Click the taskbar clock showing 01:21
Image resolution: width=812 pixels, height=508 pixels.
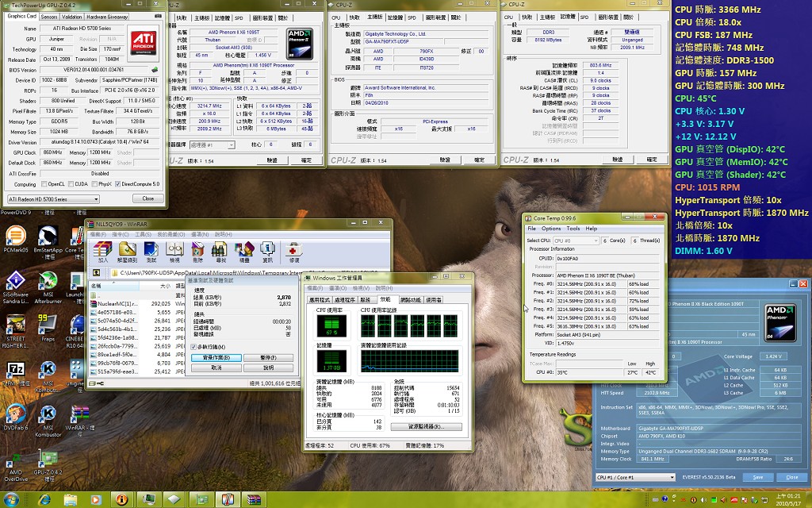(789, 500)
